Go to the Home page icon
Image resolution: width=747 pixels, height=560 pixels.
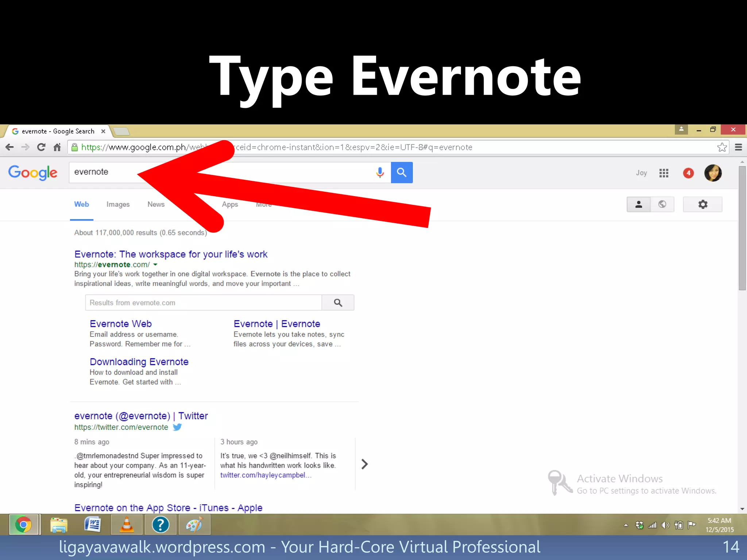57,147
